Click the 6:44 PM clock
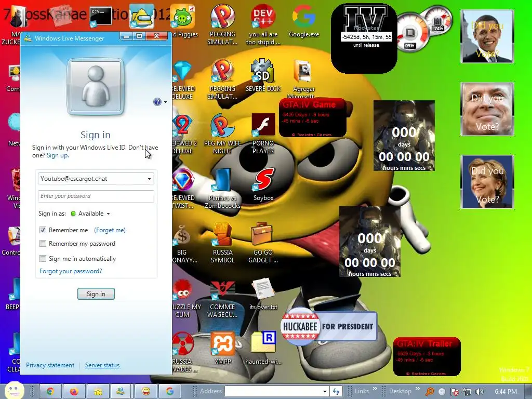 pos(506,392)
